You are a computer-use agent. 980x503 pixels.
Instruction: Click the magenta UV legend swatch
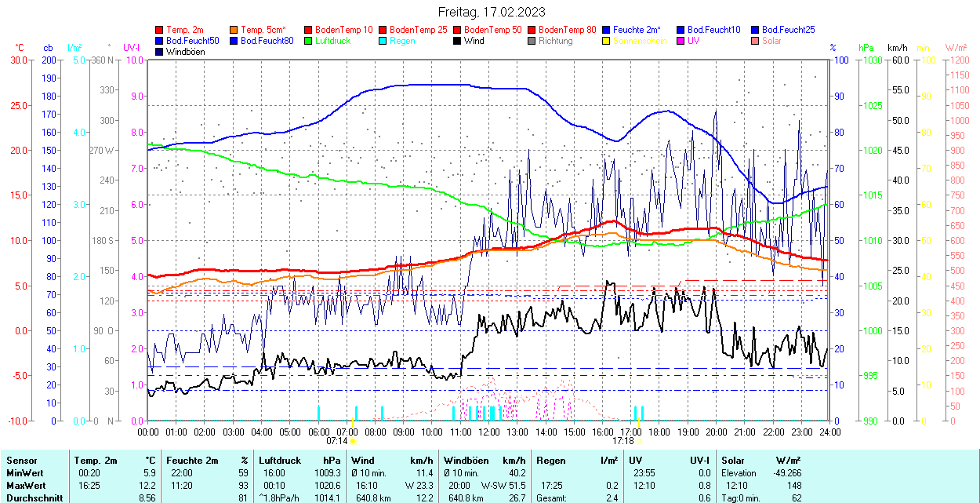(681, 40)
